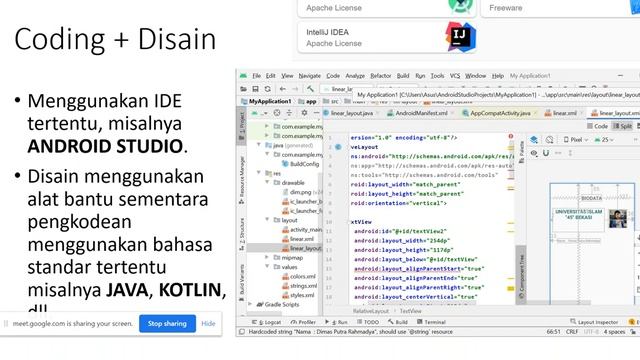Image resolution: width=640 pixels, height=360 pixels.
Task: Open the API level 25 dropdown
Action: click(x=604, y=140)
